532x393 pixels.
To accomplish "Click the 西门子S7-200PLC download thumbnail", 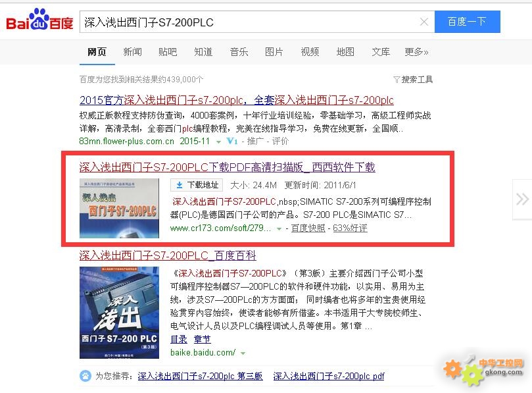I will tap(119, 208).
